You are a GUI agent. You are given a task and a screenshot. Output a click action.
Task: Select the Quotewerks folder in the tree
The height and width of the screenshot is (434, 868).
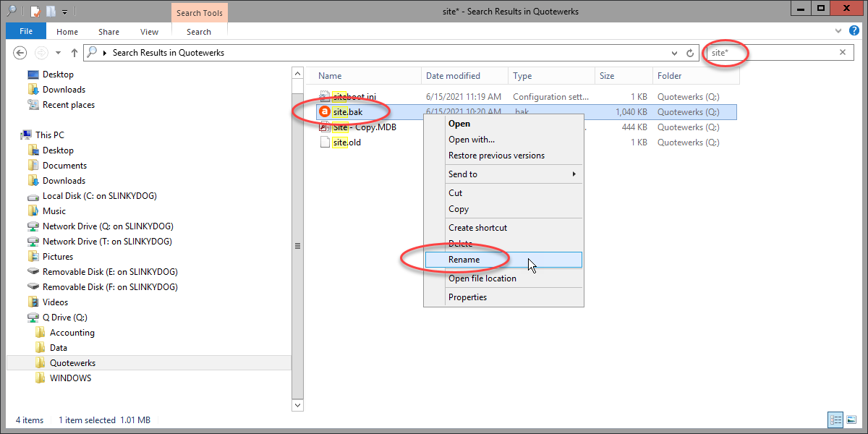(x=72, y=363)
